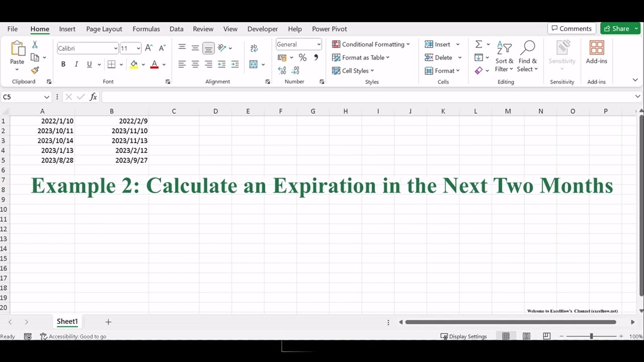Switch to the Developer tab

pyautogui.click(x=263, y=29)
